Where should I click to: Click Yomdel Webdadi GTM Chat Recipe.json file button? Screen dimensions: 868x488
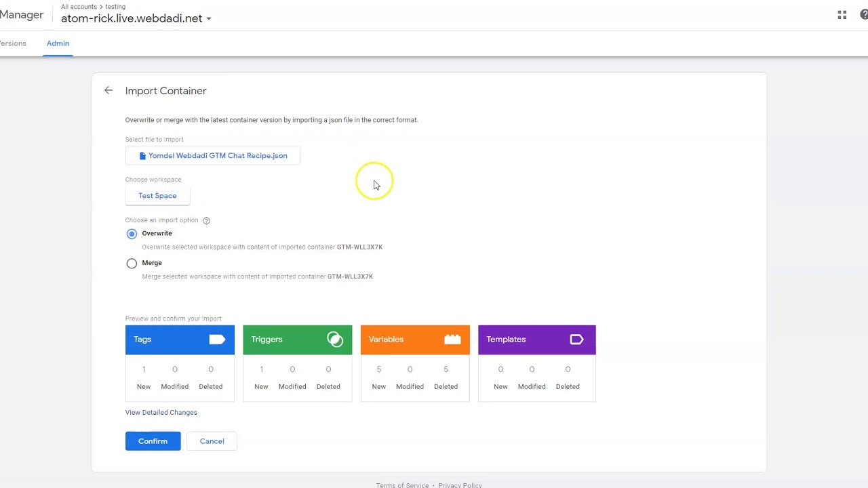click(x=212, y=156)
